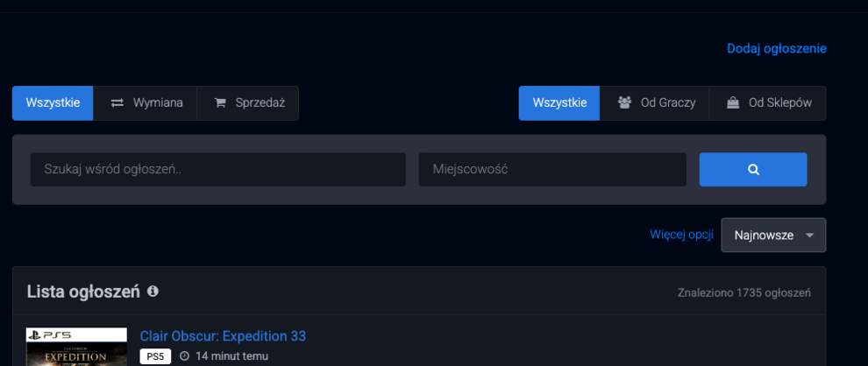
Task: Show only Sprzedaż listings
Action: [x=248, y=103]
